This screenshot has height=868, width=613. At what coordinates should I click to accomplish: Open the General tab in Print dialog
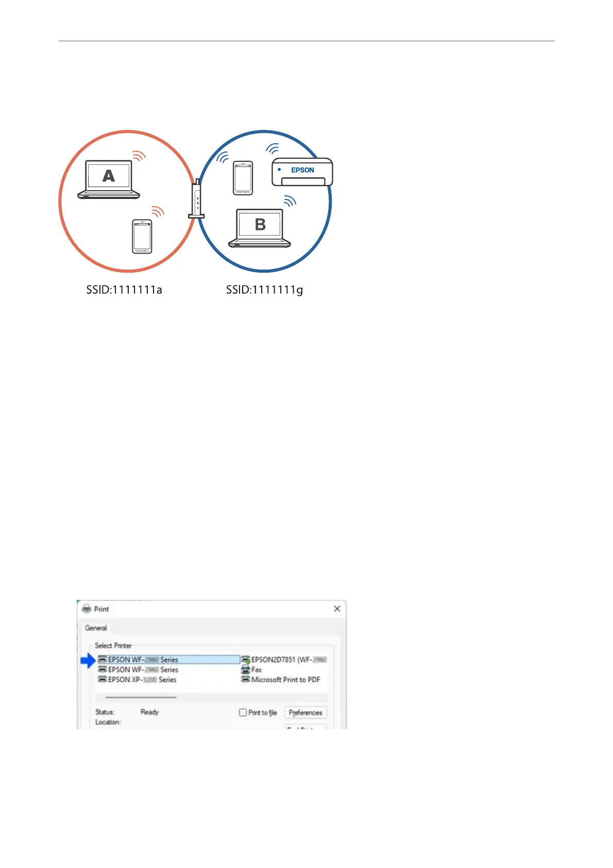(96, 628)
